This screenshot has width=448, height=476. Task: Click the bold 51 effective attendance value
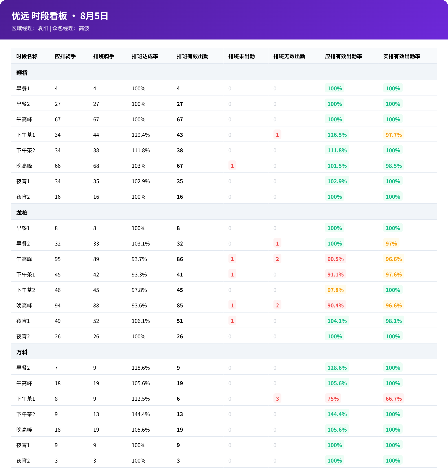coord(180,321)
